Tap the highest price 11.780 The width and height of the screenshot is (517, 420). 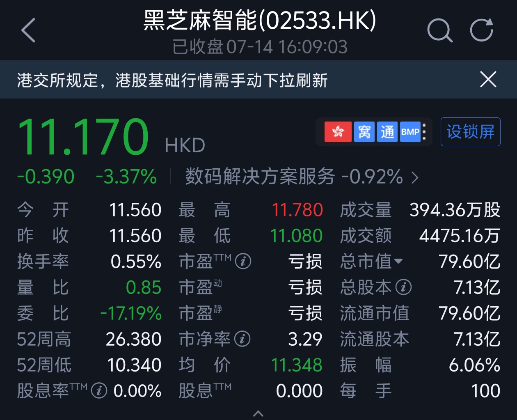[x=297, y=210]
